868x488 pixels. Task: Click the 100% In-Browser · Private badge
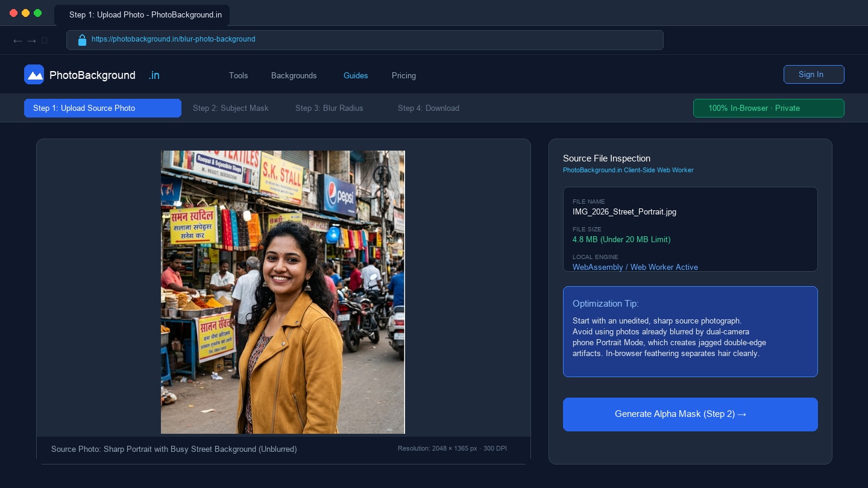coord(769,108)
